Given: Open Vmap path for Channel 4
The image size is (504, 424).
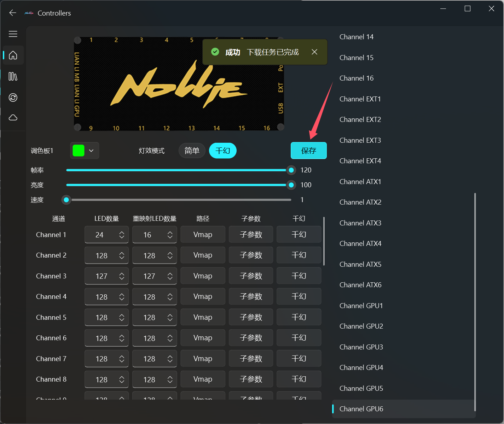Looking at the screenshot, I should [x=203, y=296].
